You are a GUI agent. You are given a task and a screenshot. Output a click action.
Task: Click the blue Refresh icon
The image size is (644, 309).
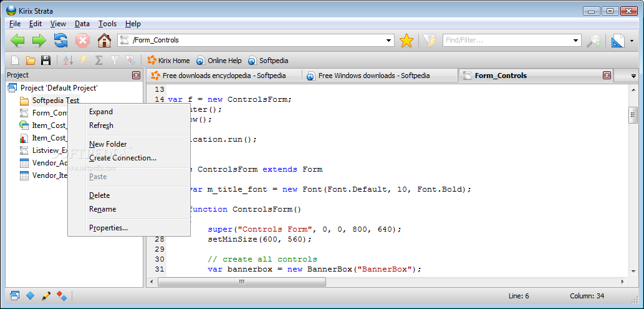tap(61, 41)
